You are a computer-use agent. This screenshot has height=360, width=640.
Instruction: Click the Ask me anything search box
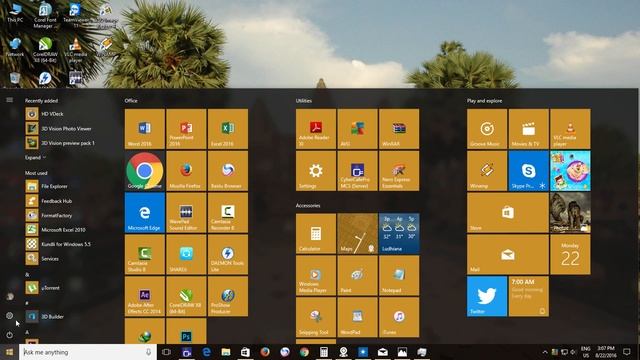pyautogui.click(x=88, y=352)
